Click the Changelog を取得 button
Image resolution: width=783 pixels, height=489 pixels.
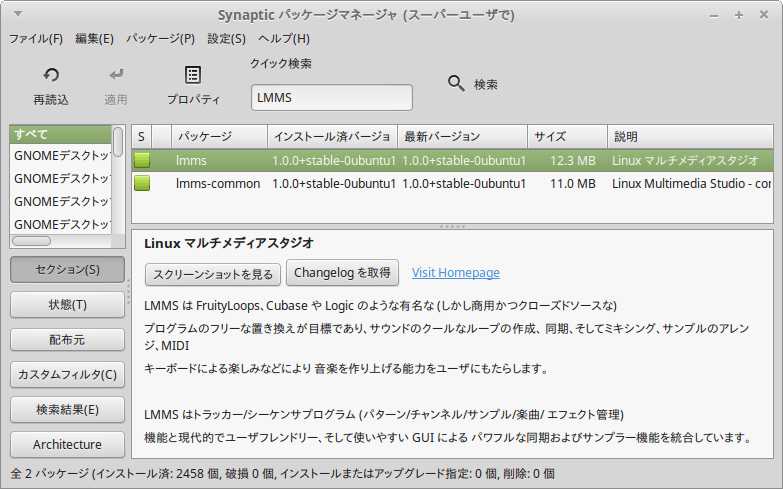tap(342, 273)
